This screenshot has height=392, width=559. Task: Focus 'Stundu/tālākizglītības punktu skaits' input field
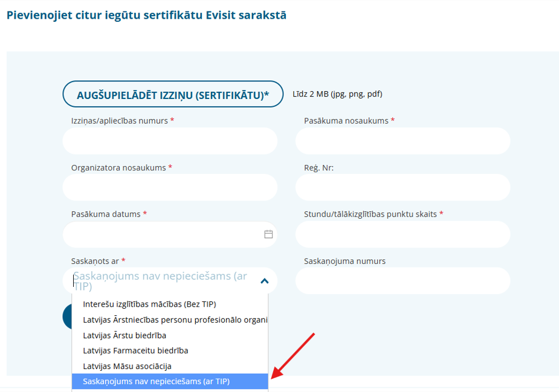(402, 234)
